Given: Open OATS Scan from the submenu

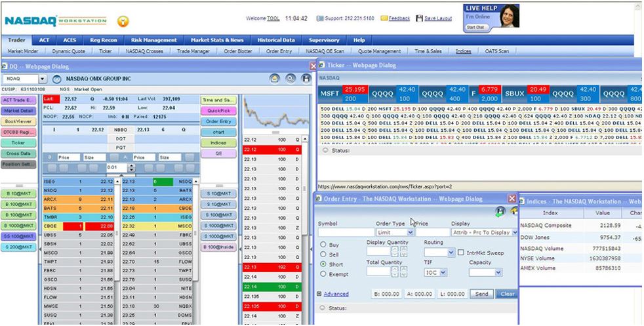Looking at the screenshot, I should (x=497, y=51).
